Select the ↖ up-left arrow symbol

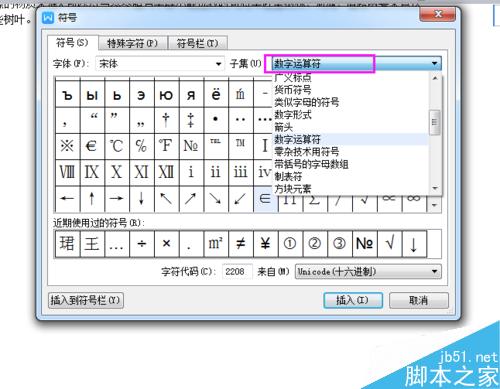tap(167, 199)
